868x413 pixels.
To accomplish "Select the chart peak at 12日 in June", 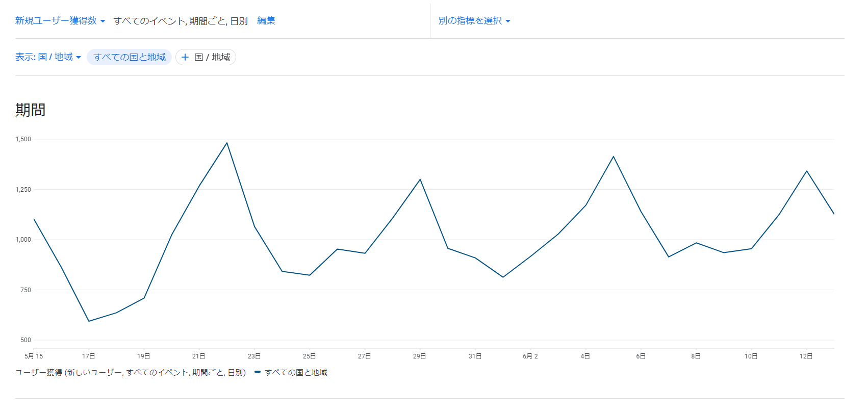I will pos(806,171).
